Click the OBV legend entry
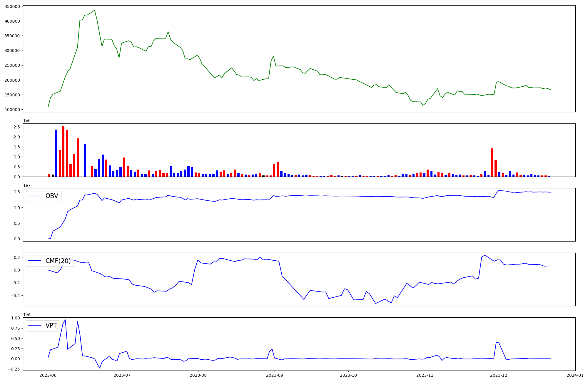588x382 pixels. click(51, 196)
